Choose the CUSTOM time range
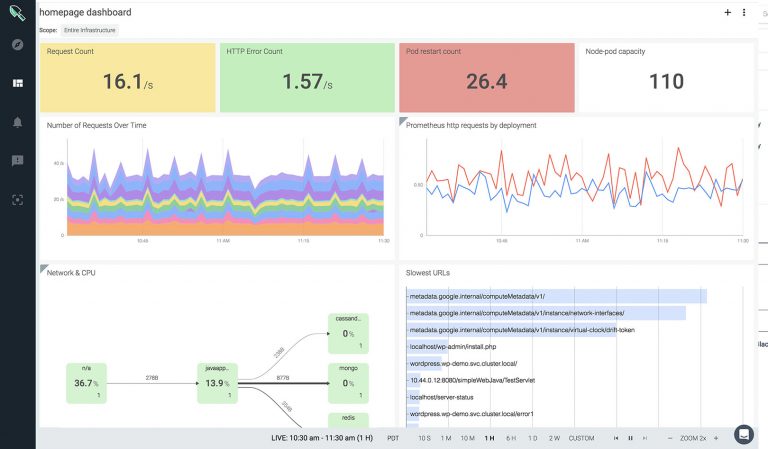 click(581, 439)
